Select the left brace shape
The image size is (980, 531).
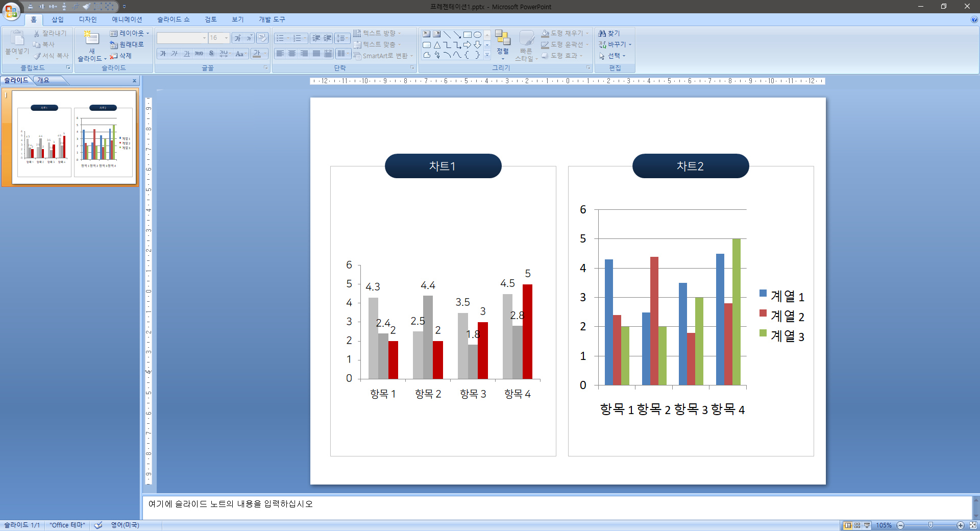pos(468,55)
